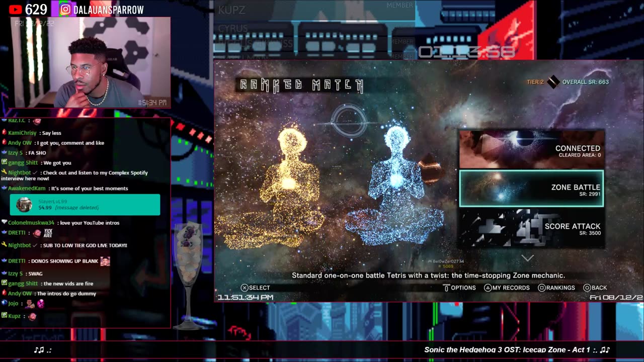This screenshot has height=362, width=644.
Task: Click the $4.99 deleted super chat card
Action: 85,205
